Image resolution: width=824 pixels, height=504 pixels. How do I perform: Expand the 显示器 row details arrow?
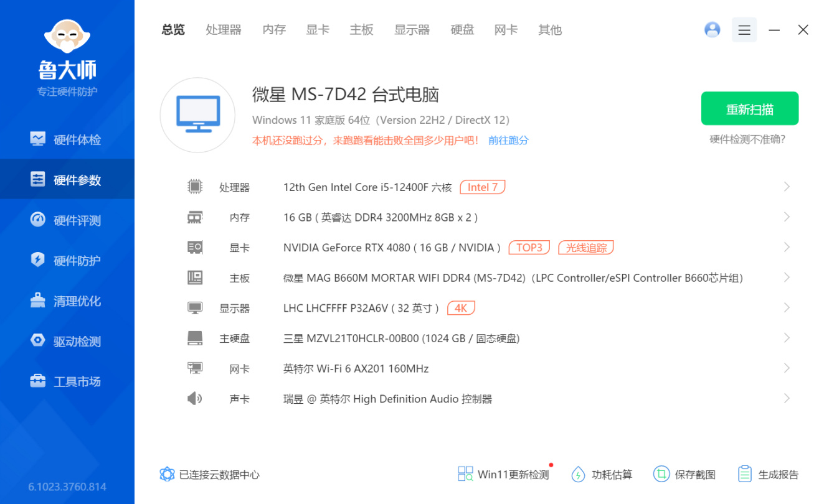787,308
